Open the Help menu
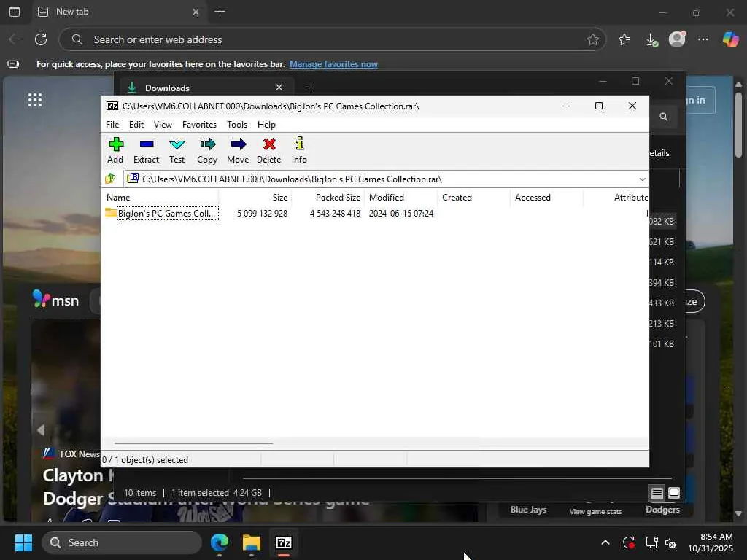The height and width of the screenshot is (560, 747). point(266,124)
